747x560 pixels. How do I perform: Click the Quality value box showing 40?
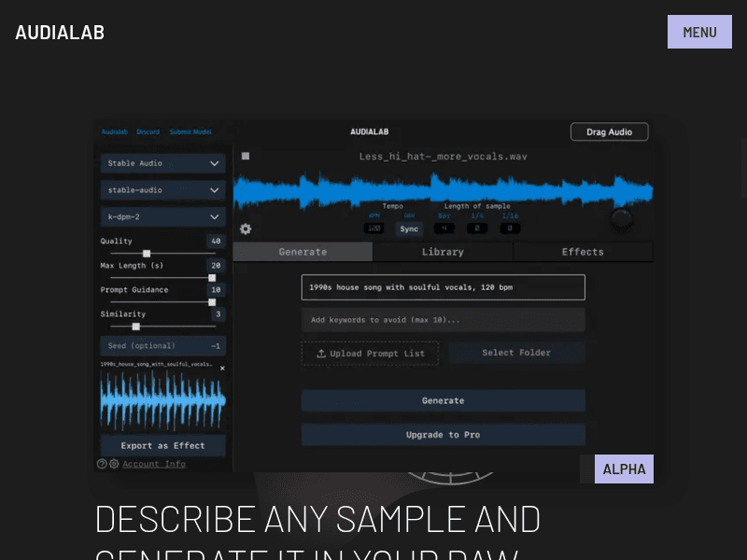[x=216, y=241]
